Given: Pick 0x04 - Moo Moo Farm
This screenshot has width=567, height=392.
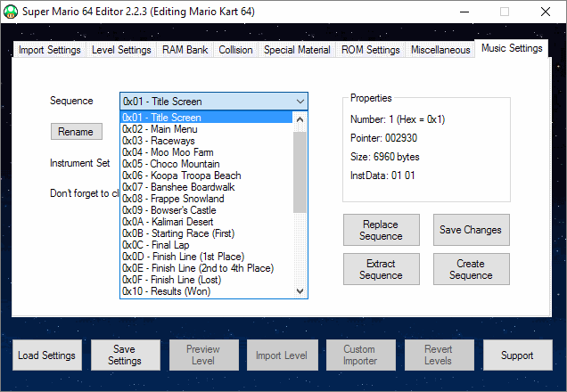Looking at the screenshot, I should point(206,152).
